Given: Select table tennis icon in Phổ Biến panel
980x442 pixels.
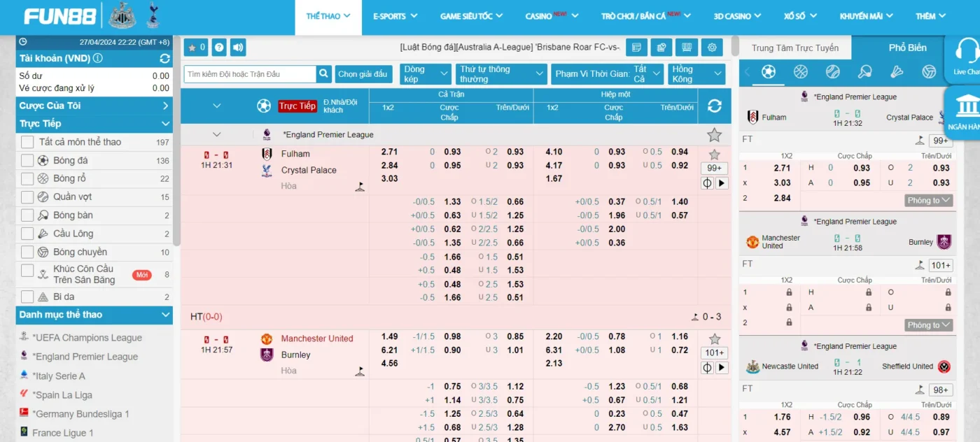Looking at the screenshot, I should (864, 71).
